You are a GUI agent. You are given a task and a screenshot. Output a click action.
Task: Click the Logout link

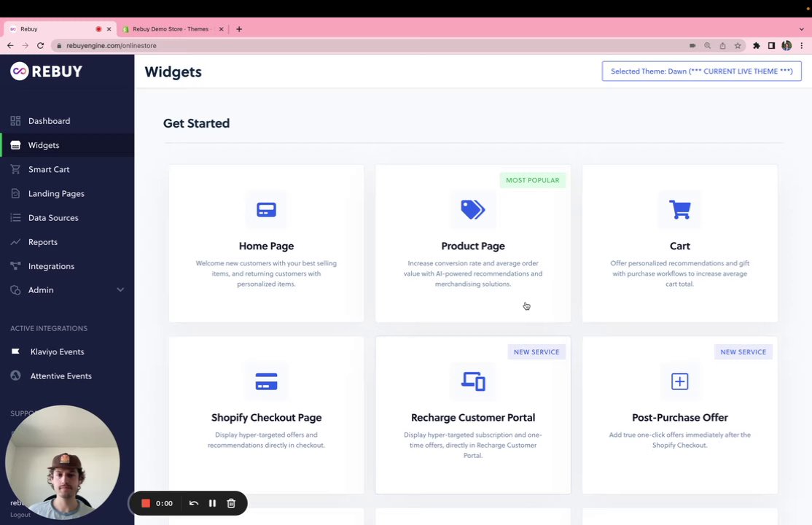tap(20, 515)
